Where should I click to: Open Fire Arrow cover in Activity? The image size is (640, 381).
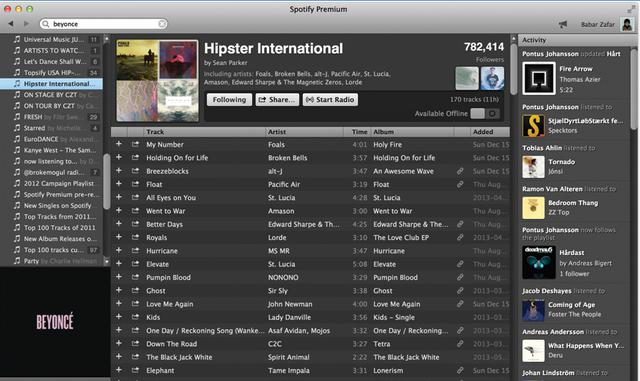tap(539, 78)
